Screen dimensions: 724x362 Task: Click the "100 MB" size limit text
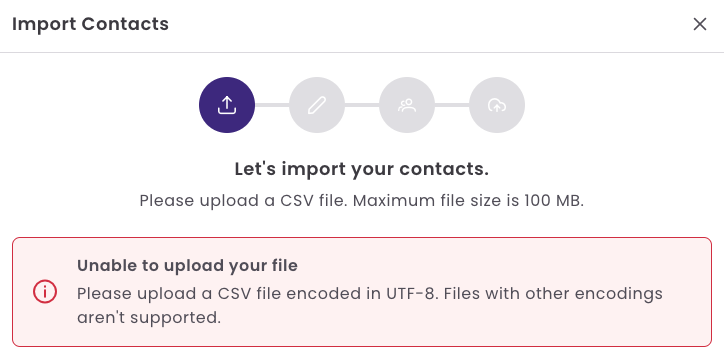tap(552, 201)
